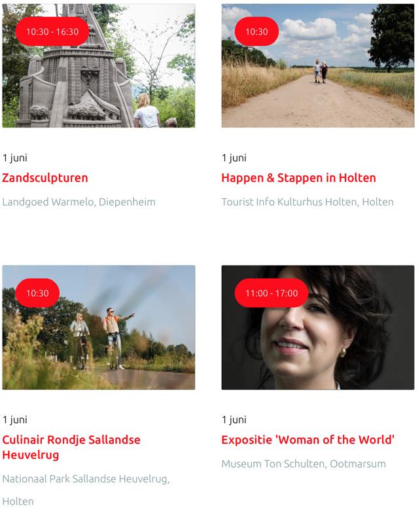Click Nationaal Park Sallandse Heuvelrug location text
The height and width of the screenshot is (510, 420).
(x=86, y=490)
